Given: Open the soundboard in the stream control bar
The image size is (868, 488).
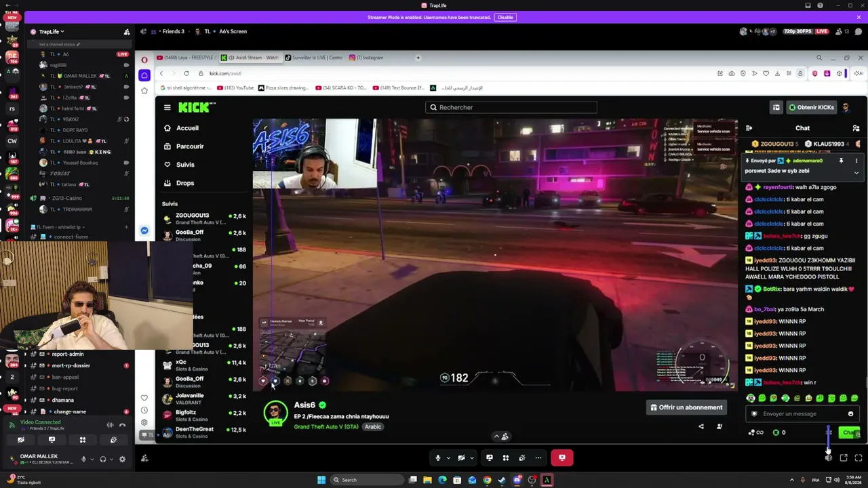Looking at the screenshot, I should (521, 457).
